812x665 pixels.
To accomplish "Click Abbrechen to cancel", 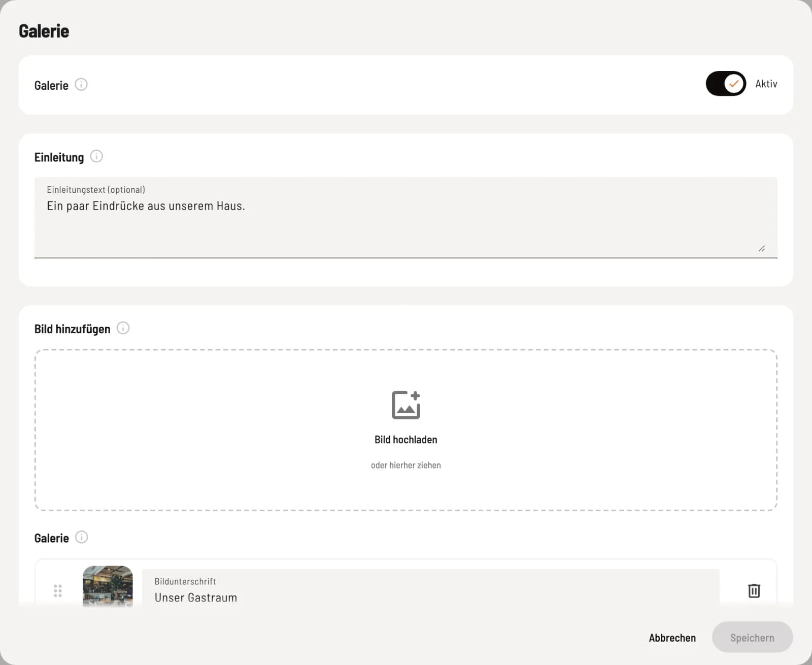I will tap(672, 638).
